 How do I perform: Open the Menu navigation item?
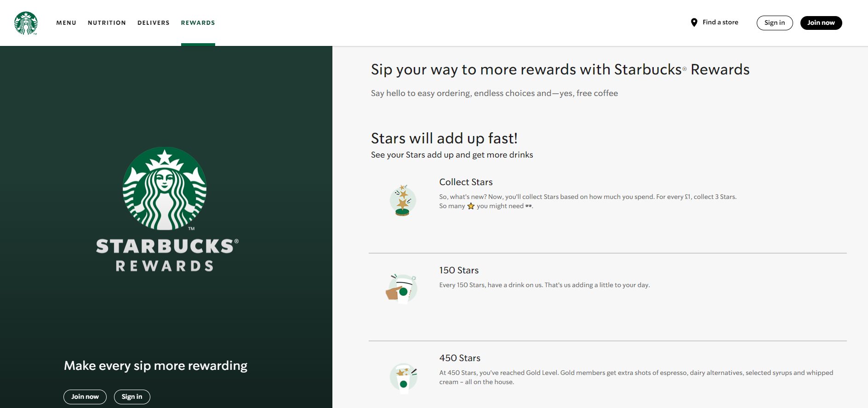(66, 23)
